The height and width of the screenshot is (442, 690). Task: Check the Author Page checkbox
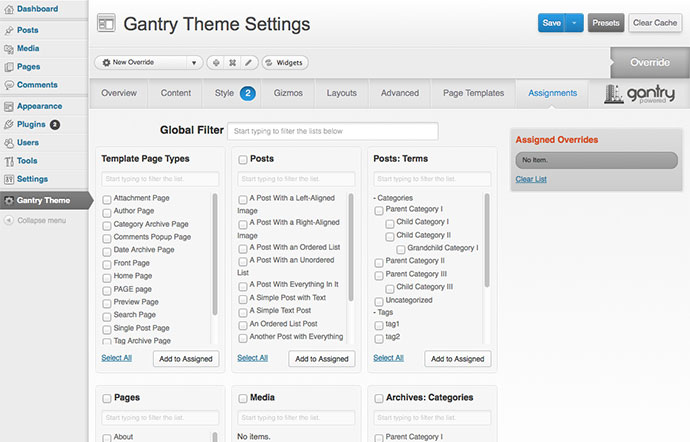107,211
